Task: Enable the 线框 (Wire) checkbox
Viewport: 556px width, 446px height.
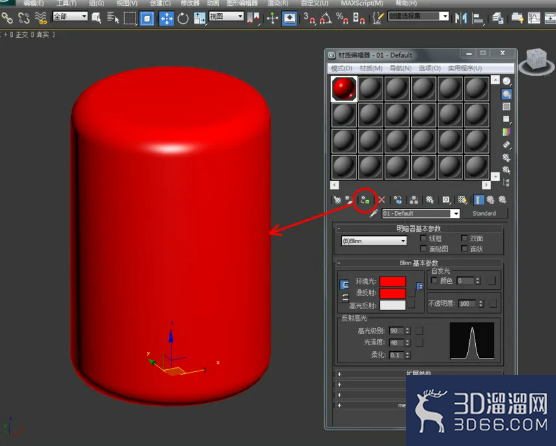Action: [423, 238]
